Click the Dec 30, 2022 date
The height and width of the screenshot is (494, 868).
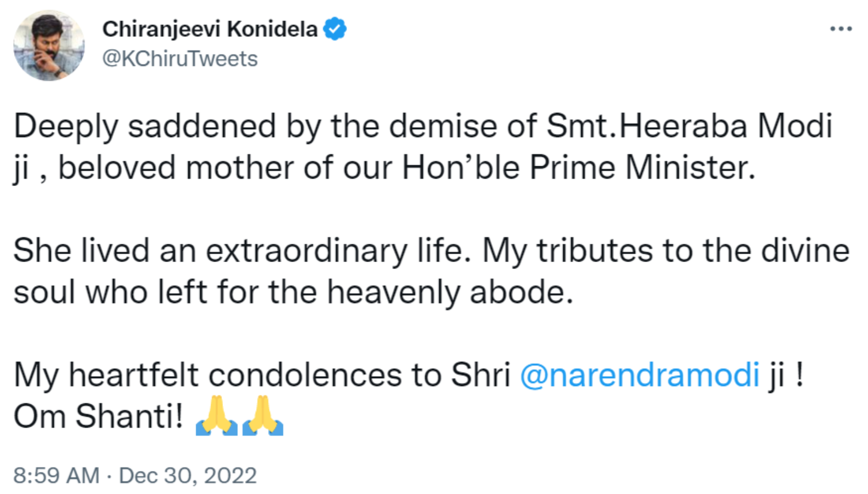(187, 475)
